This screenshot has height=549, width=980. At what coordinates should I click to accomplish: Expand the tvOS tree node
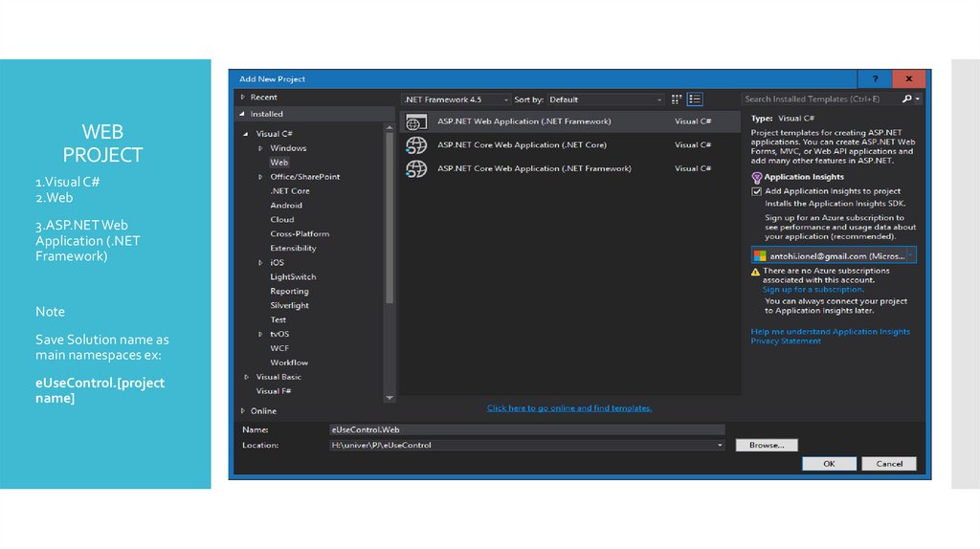coord(260,334)
